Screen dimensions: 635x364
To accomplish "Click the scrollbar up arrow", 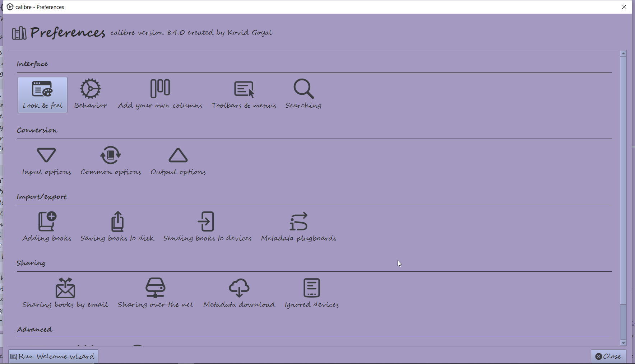I will (x=623, y=53).
